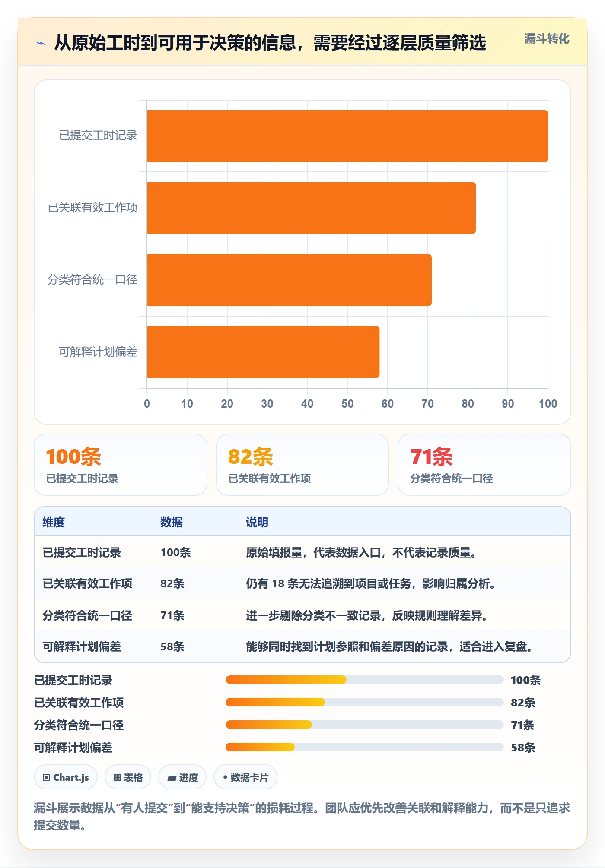Click the 71条 table value

coord(172,615)
